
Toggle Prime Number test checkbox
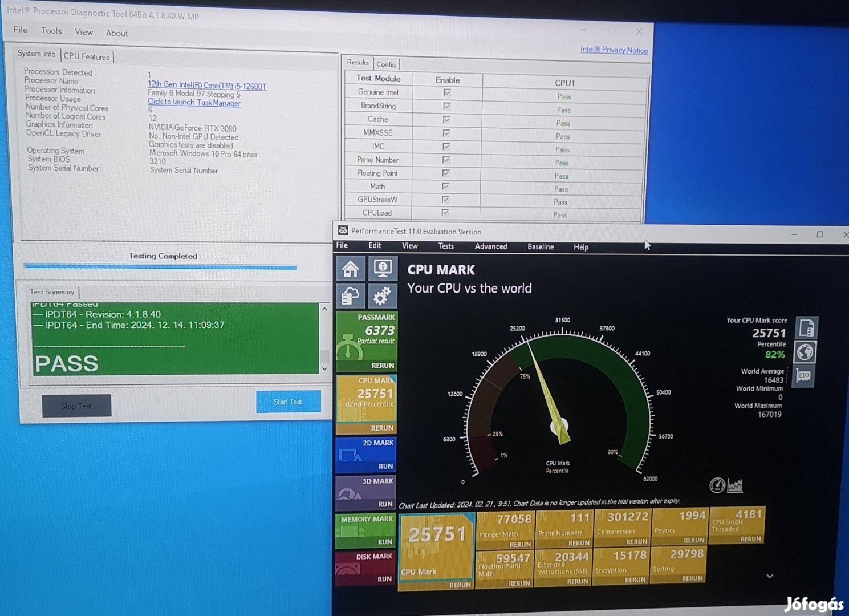[446, 160]
